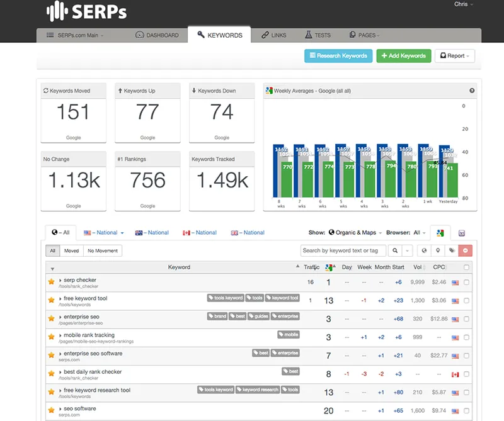Open the keyword table header dropdown triangle

pos(52,269)
